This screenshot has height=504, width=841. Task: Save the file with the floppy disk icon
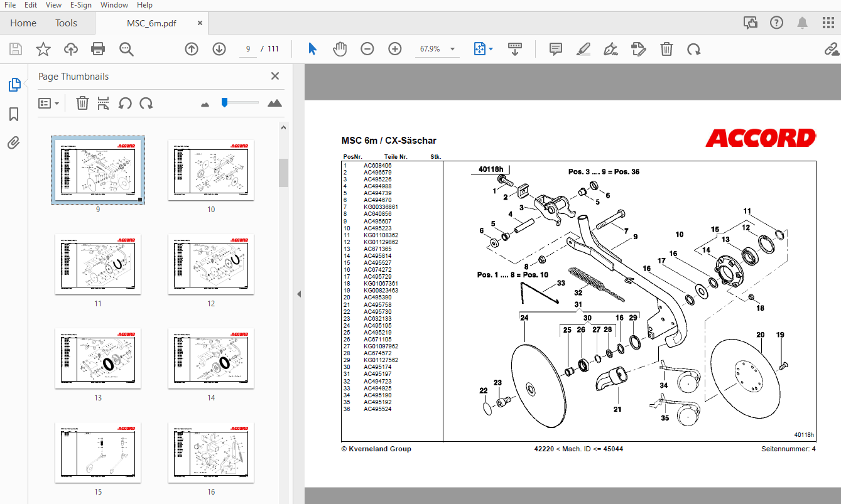[15, 49]
